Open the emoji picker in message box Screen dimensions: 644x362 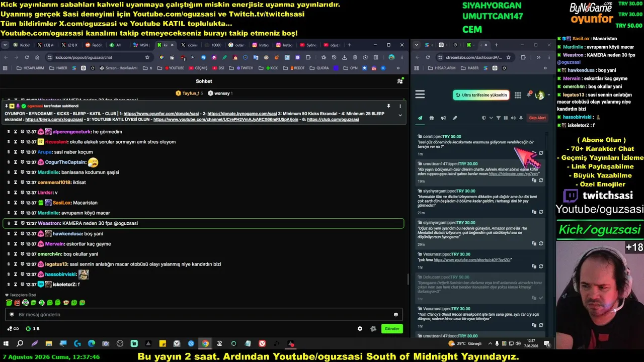(396, 315)
